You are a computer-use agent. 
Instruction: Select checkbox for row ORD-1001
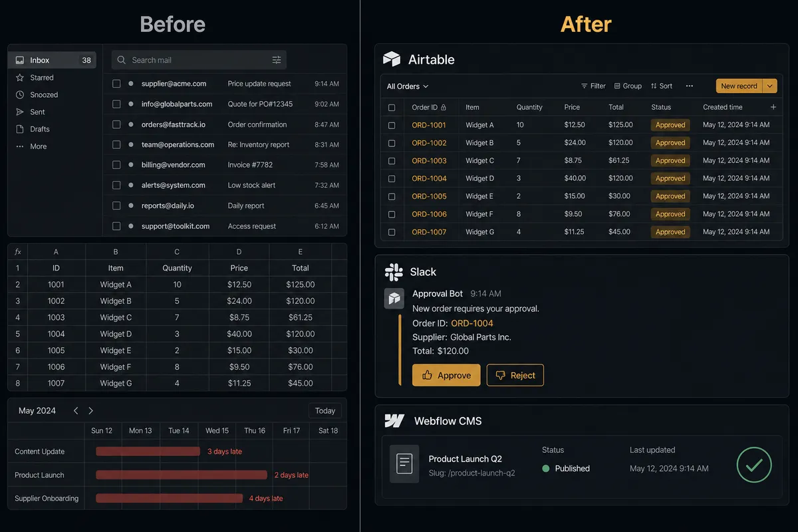pos(392,125)
